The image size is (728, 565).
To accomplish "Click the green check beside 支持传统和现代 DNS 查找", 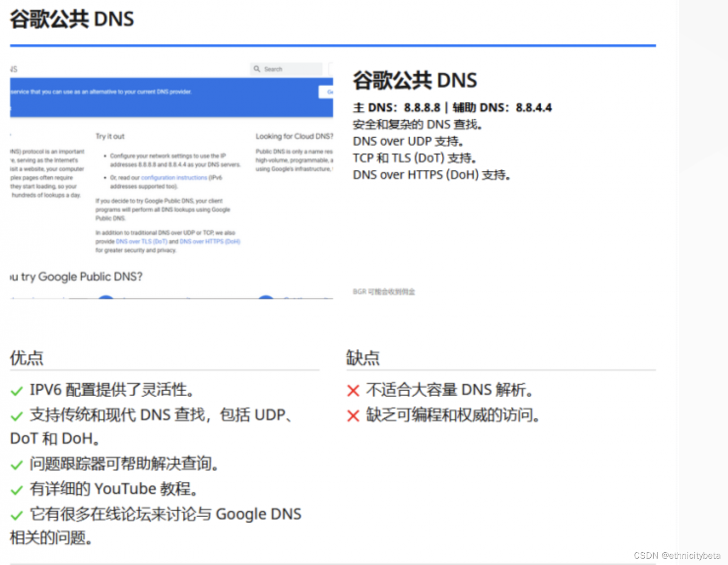I will point(17,416).
